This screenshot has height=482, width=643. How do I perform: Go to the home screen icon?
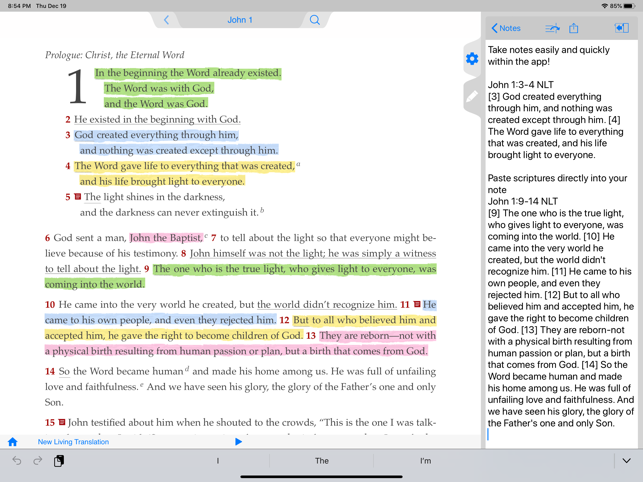pos(13,442)
